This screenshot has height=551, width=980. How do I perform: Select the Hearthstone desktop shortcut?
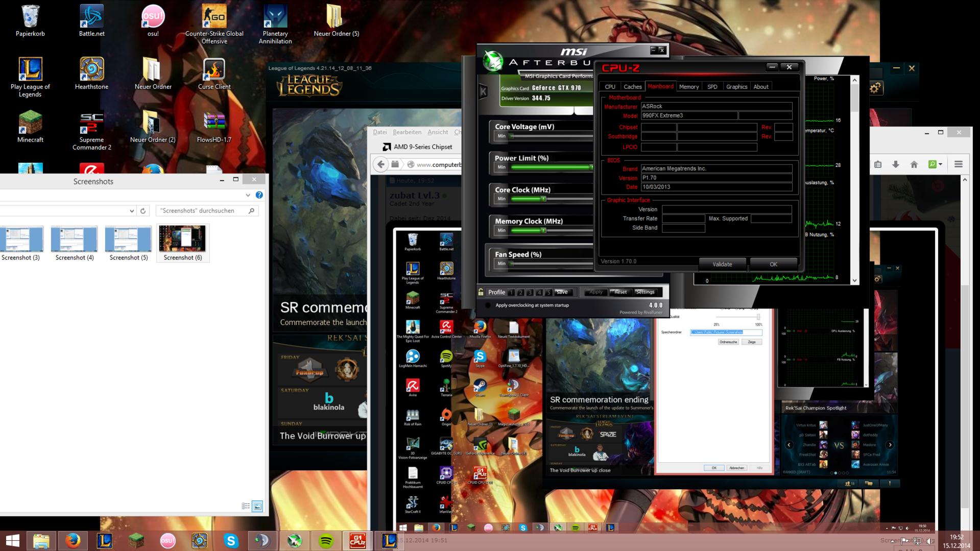point(91,74)
